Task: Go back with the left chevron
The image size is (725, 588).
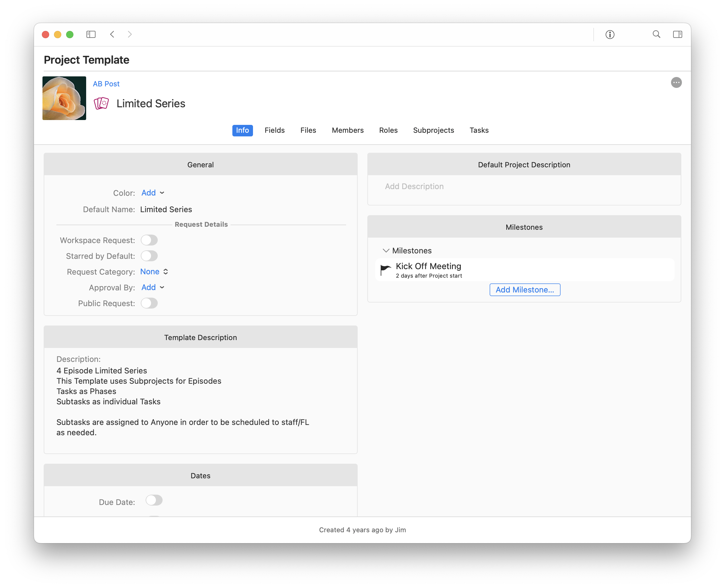Action: (x=112, y=34)
